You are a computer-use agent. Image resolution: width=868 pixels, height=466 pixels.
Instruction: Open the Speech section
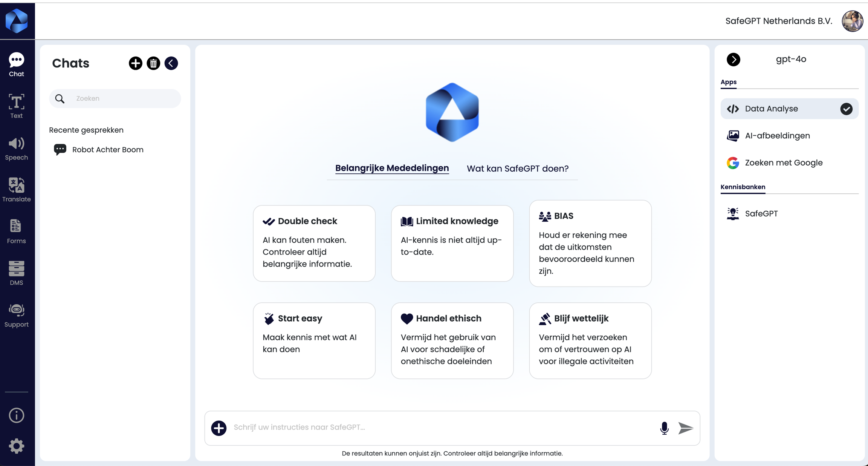tap(16, 148)
